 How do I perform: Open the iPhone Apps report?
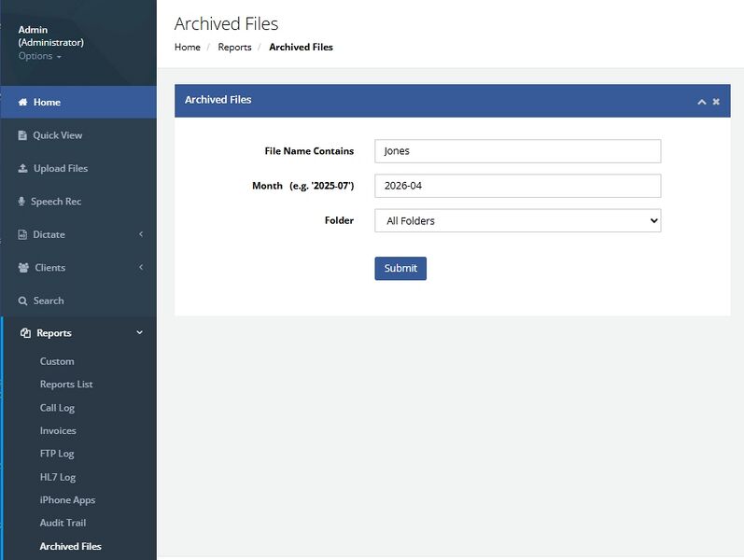(67, 499)
